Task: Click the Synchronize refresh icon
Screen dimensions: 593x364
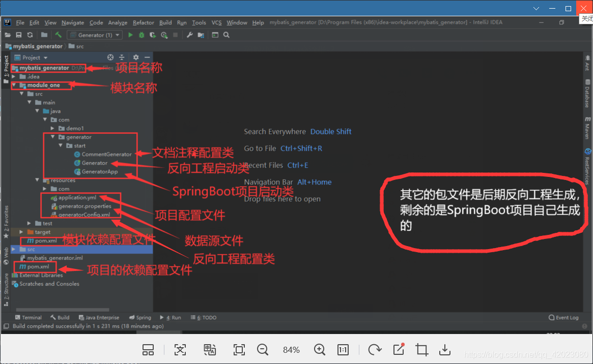Action: tap(30, 35)
